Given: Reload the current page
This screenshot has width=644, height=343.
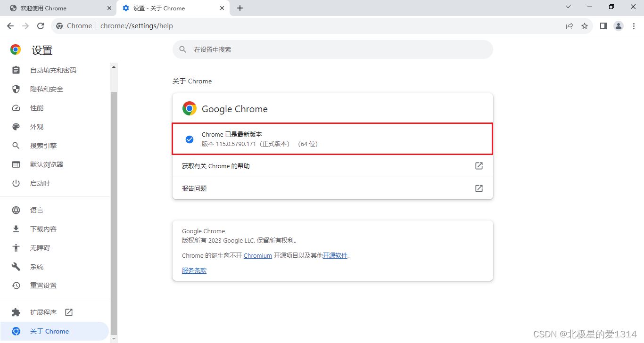Looking at the screenshot, I should (41, 26).
